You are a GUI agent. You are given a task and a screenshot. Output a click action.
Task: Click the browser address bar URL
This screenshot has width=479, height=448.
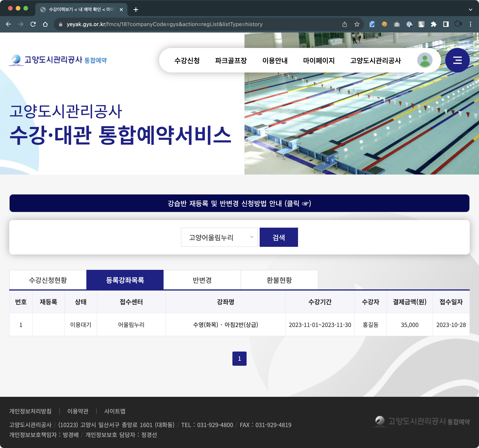(x=165, y=24)
